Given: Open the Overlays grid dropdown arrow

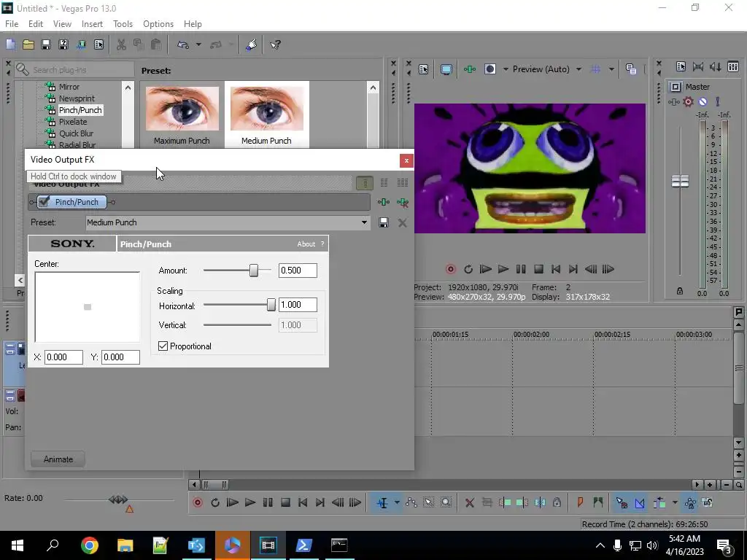Looking at the screenshot, I should [x=611, y=69].
